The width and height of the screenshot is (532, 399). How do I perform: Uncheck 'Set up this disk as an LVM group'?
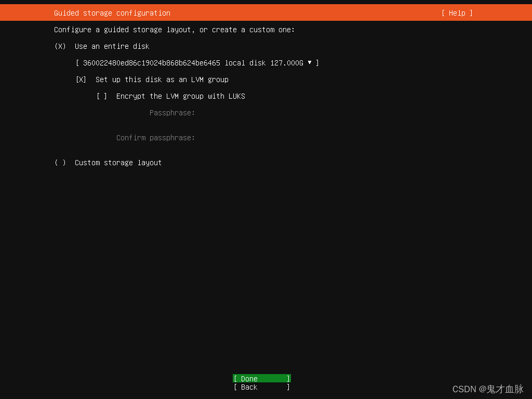[81, 79]
